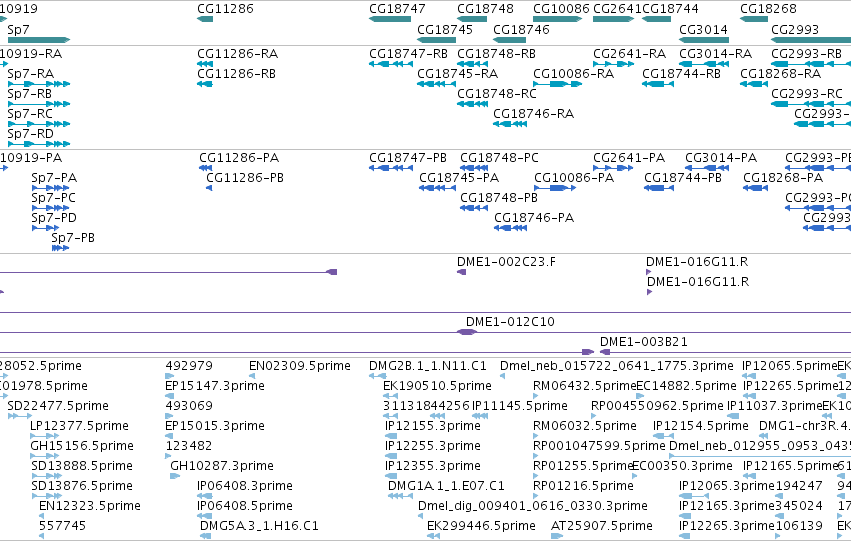Open the CG11286-RA transcript
851x541 pixels.
[238, 54]
